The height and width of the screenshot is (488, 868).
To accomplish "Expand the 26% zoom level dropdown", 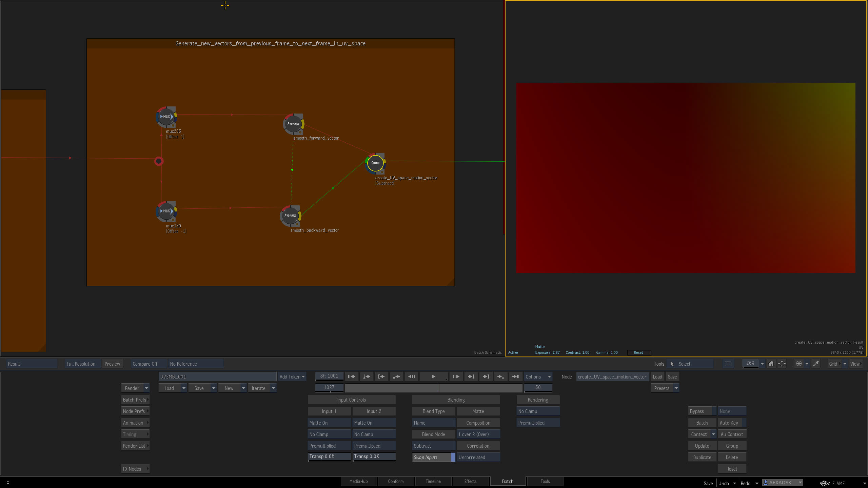I will pos(762,364).
